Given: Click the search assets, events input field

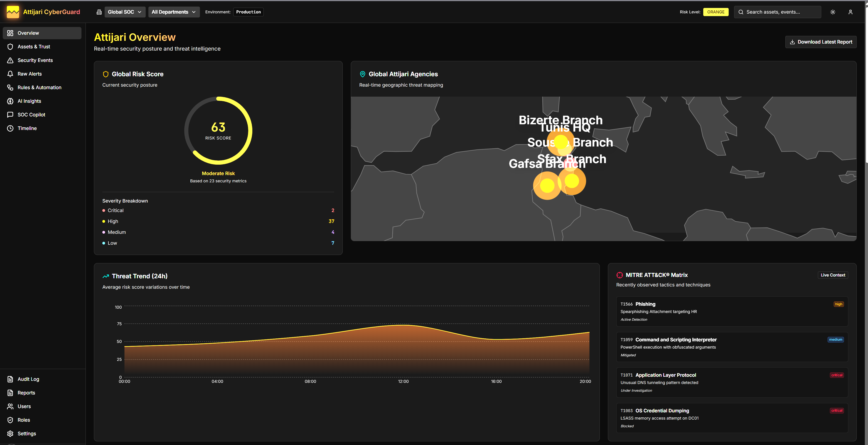Looking at the screenshot, I should point(777,12).
